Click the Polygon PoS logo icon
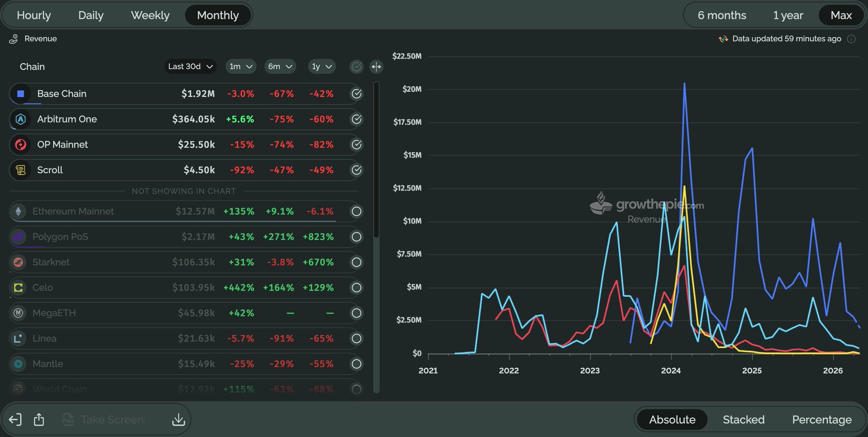The width and height of the screenshot is (868, 437). [x=18, y=237]
